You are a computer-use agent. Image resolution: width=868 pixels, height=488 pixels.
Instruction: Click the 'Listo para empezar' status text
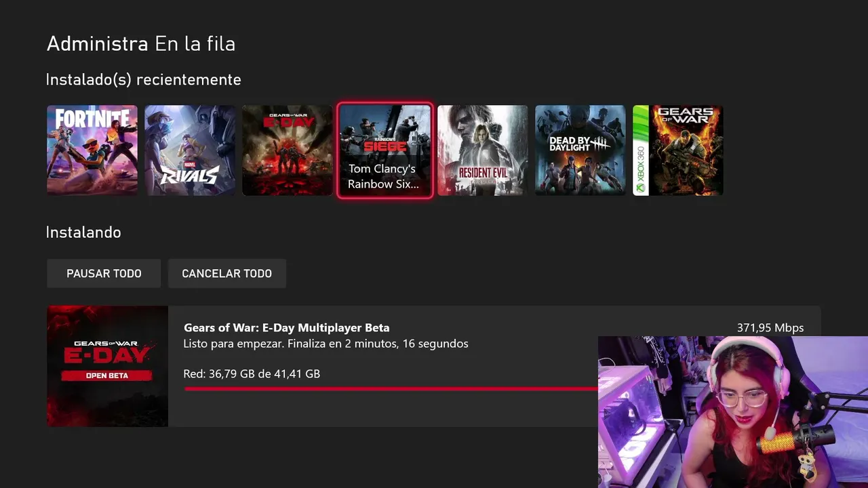325,344
